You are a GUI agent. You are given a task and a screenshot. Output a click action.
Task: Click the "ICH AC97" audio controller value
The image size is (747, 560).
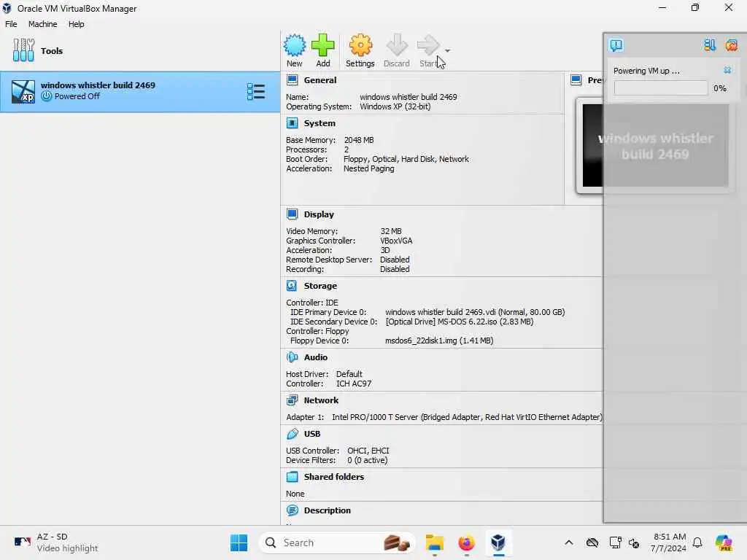pyautogui.click(x=354, y=384)
